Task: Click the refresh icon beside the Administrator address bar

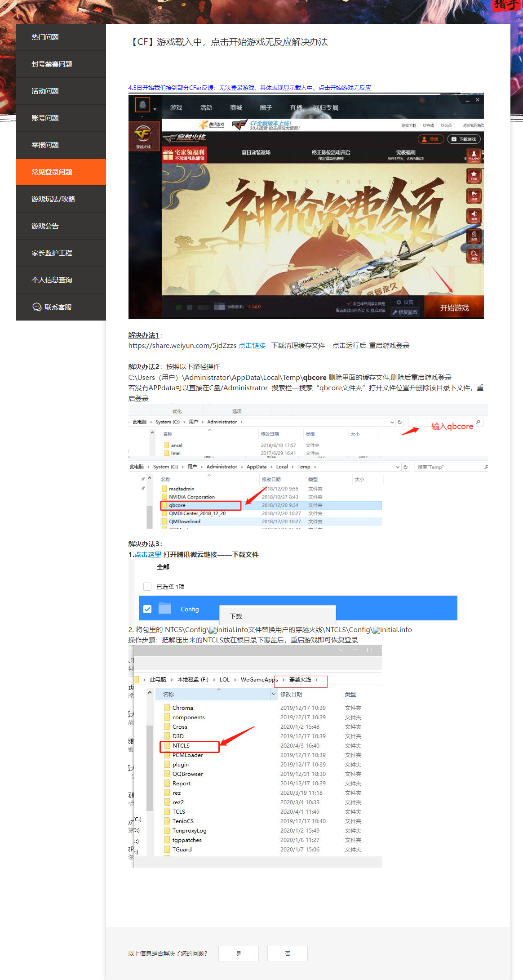Action: coord(399,422)
